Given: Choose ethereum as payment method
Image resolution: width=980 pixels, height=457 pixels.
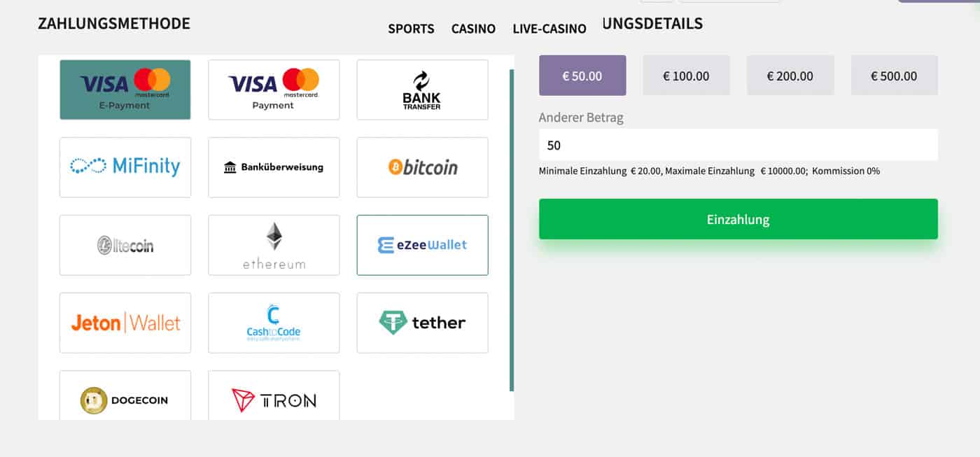Looking at the screenshot, I should coord(274,245).
